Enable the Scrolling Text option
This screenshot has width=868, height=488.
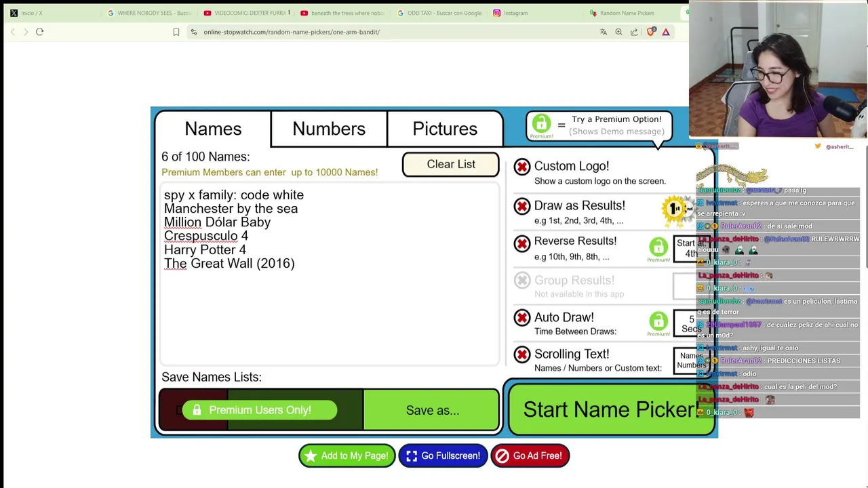tap(522, 354)
